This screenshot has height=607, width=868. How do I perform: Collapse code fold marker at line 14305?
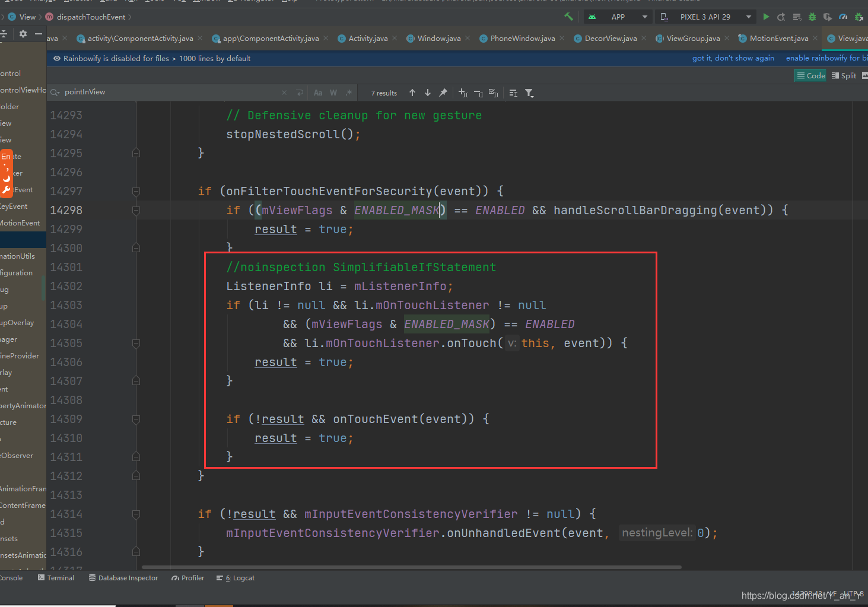pos(136,343)
